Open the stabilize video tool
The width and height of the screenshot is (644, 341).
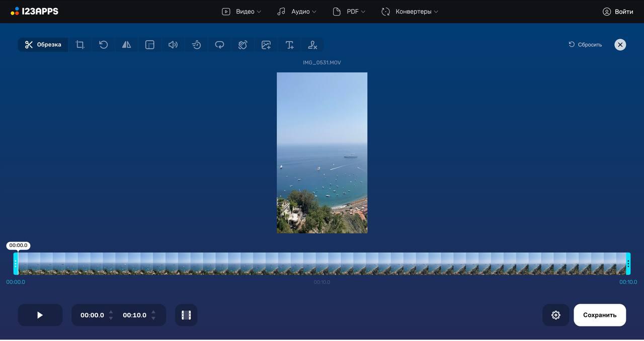click(x=243, y=45)
